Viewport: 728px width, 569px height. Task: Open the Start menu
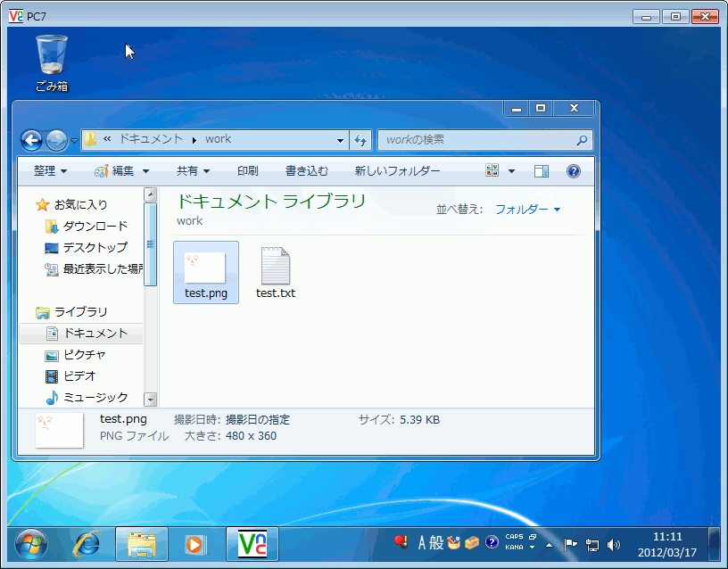coord(32,544)
